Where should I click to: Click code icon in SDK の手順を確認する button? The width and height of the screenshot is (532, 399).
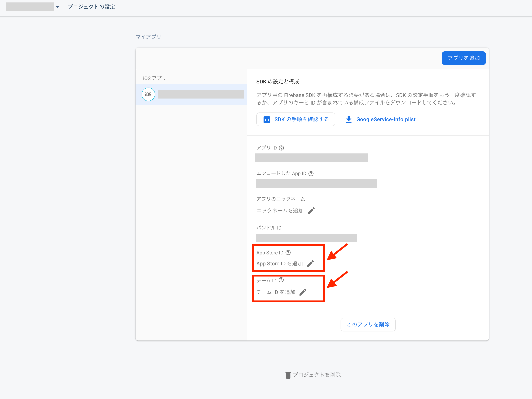click(267, 119)
